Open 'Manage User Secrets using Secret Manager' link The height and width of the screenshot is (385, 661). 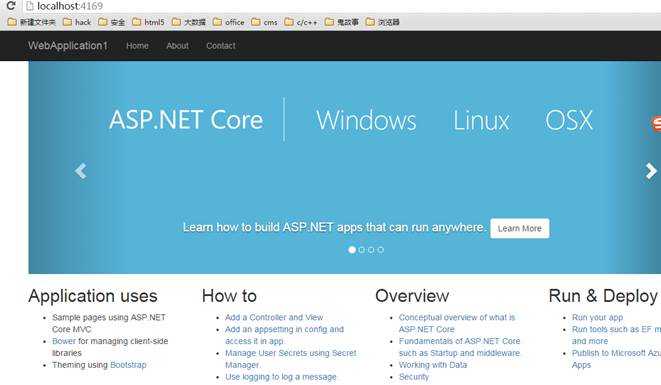point(290,358)
